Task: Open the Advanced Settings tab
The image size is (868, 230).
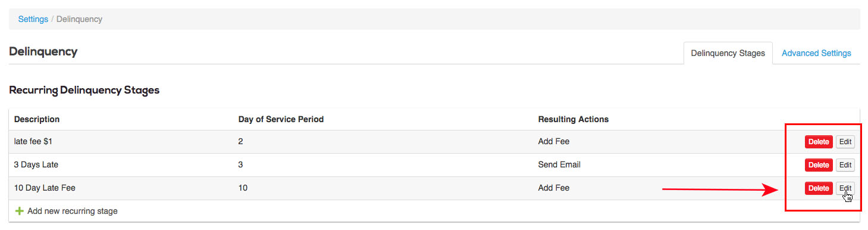Action: (816, 53)
